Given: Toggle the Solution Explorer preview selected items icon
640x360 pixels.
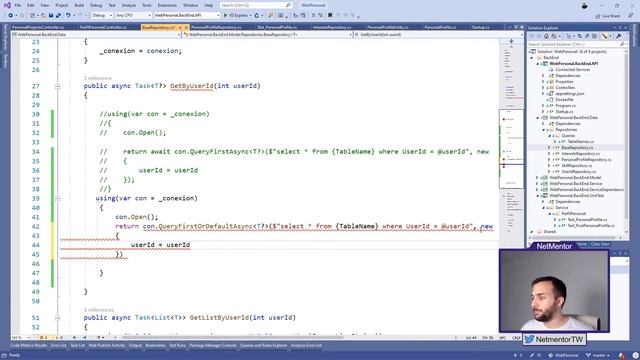Looking at the screenshot, I should click(604, 36).
